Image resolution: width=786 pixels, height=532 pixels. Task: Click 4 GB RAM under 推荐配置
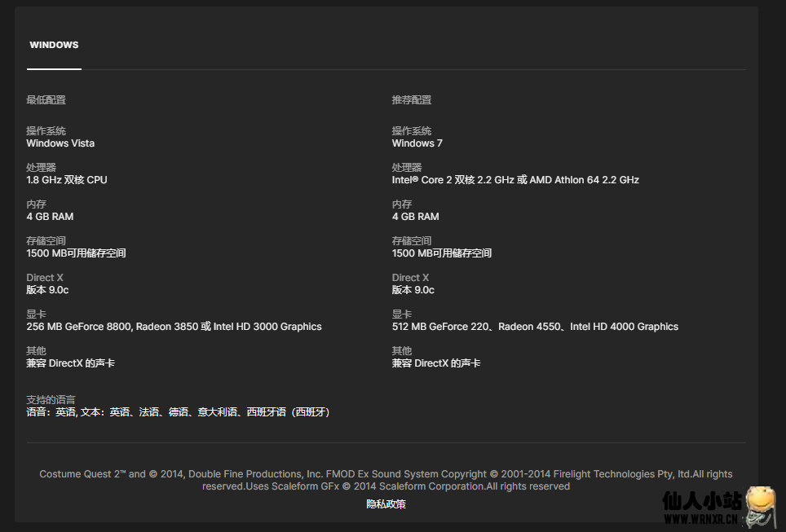[x=415, y=217]
